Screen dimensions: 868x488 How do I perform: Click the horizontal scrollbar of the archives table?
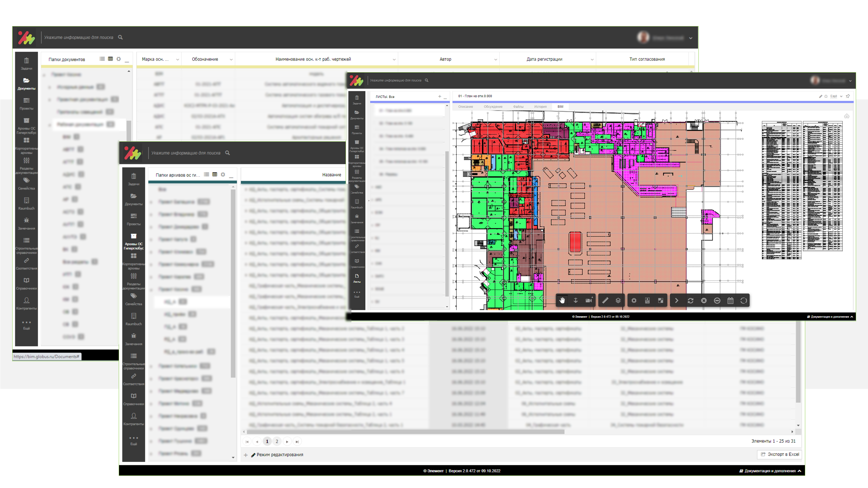[405, 432]
